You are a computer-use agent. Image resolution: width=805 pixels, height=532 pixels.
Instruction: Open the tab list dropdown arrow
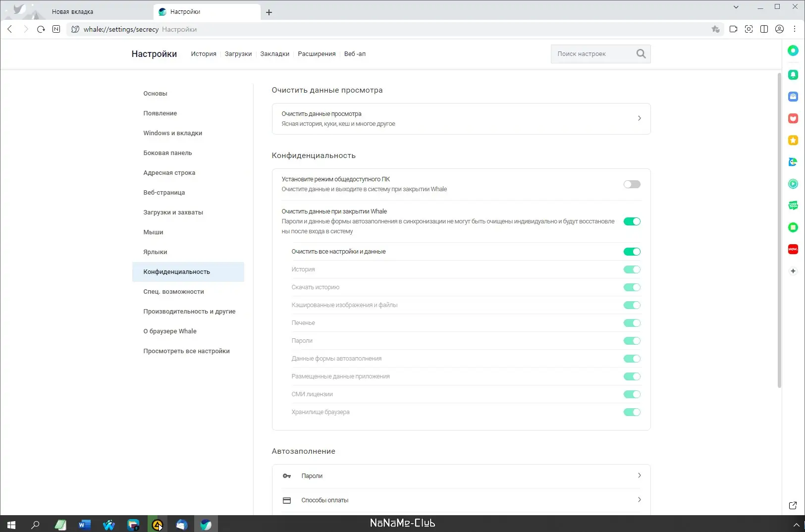pos(736,7)
